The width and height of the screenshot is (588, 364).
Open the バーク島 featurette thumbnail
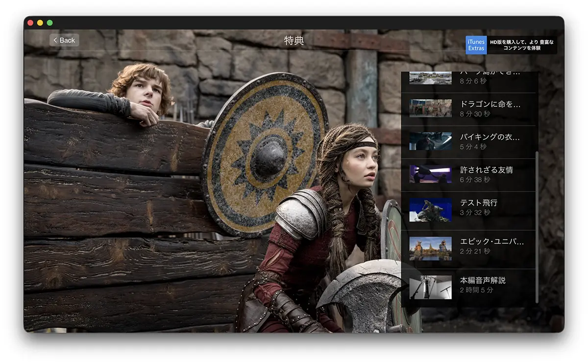coord(430,76)
